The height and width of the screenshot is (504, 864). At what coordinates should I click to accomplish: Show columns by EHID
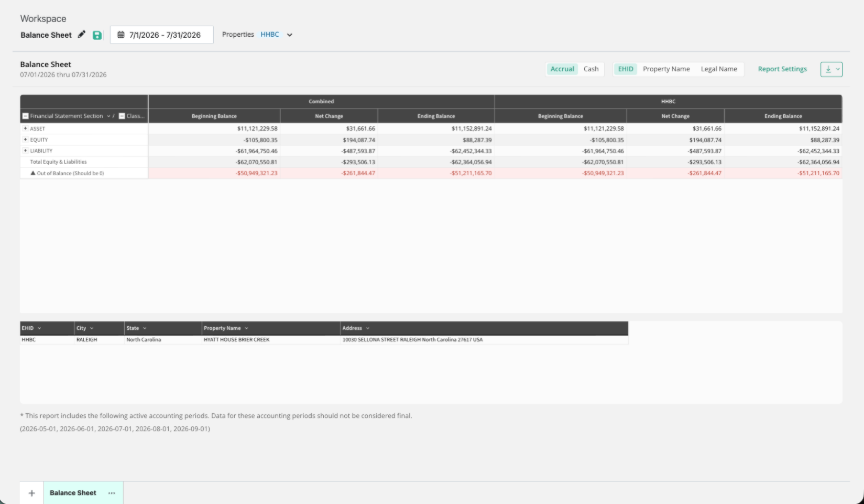coord(625,69)
